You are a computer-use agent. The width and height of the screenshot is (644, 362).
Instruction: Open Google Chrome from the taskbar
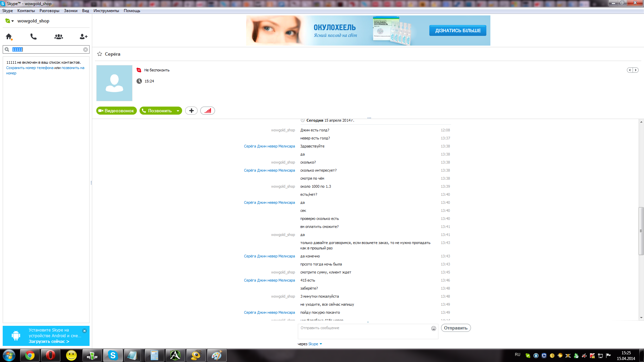coord(30,355)
